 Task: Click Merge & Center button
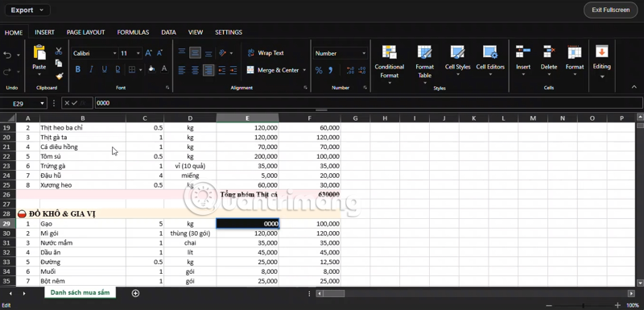(x=273, y=70)
